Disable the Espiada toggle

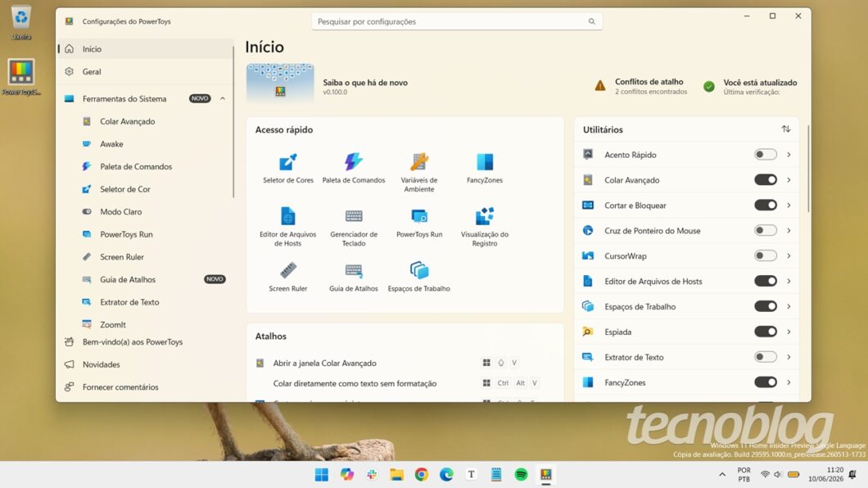click(766, 332)
